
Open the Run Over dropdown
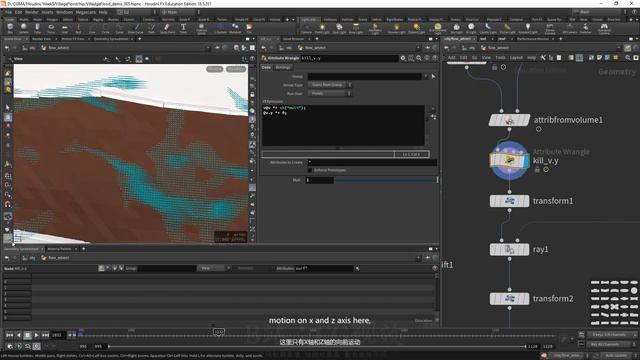point(330,93)
